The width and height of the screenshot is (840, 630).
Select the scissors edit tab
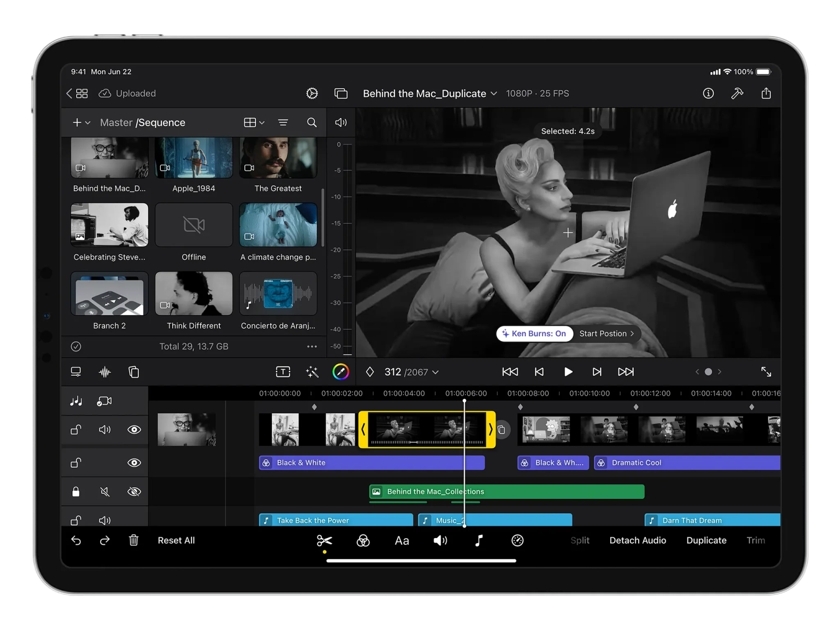tap(324, 541)
